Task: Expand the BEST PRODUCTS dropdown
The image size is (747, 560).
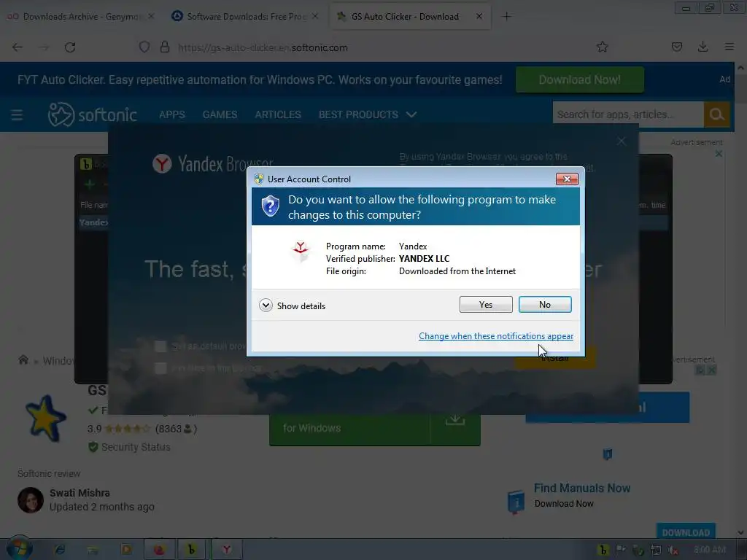Action: pyautogui.click(x=368, y=114)
